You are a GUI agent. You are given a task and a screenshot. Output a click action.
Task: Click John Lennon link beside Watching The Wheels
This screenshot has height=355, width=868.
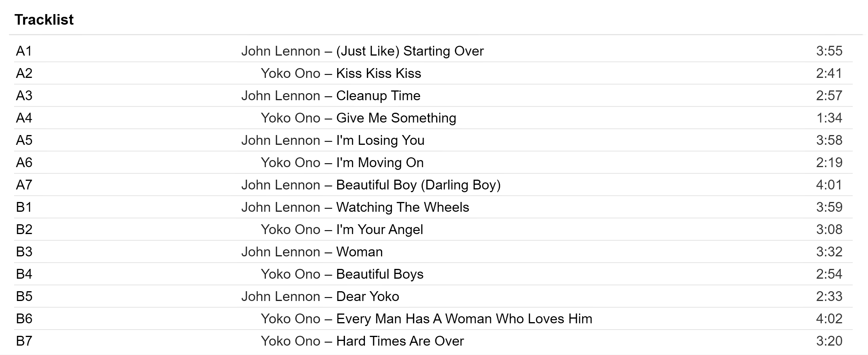coord(280,207)
